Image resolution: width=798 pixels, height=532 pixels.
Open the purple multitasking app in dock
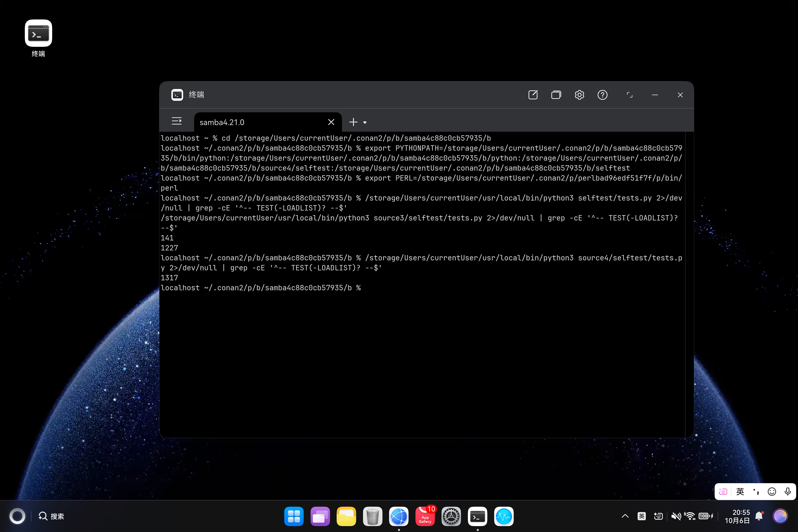tap(320, 516)
